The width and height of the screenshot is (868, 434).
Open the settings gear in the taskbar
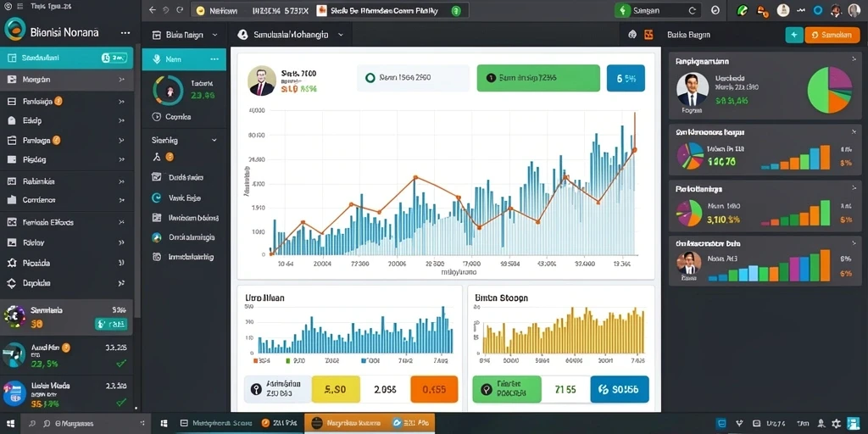point(836,423)
